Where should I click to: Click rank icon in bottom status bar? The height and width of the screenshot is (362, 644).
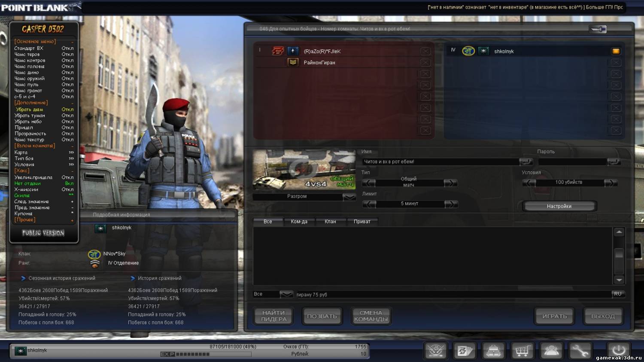click(20, 351)
